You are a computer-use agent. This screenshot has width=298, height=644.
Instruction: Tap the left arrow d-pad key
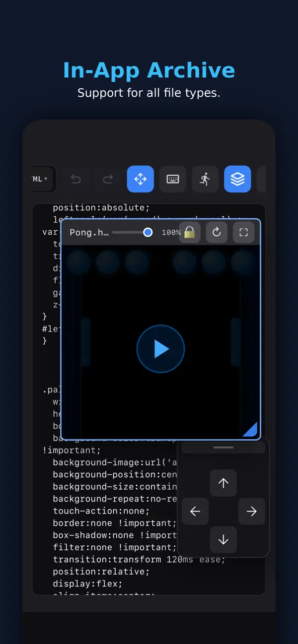[195, 512]
